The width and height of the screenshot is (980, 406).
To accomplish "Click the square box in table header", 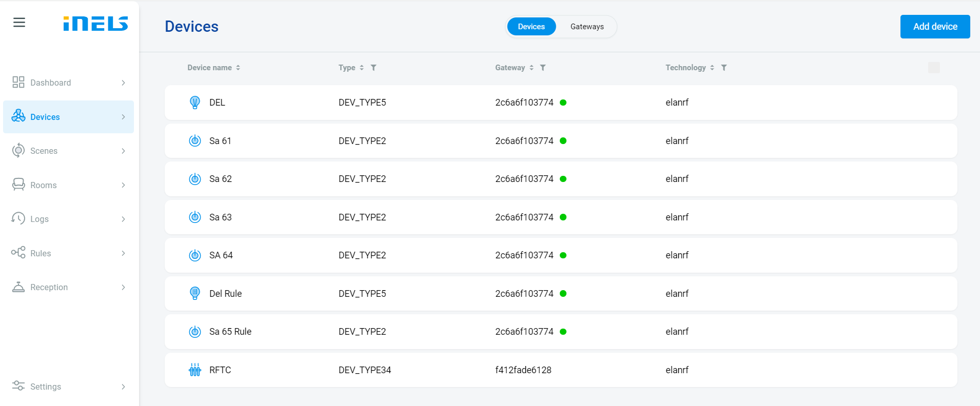I will click(x=934, y=68).
